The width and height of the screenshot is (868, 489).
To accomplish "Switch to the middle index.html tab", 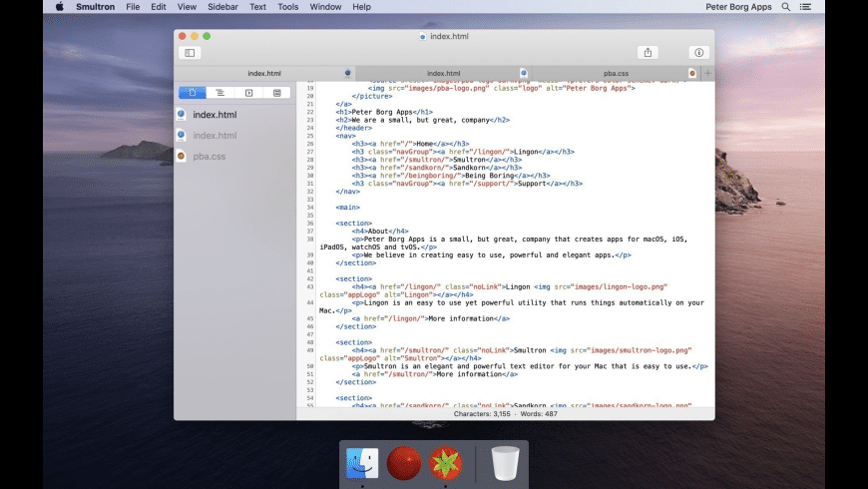I will tap(443, 73).
